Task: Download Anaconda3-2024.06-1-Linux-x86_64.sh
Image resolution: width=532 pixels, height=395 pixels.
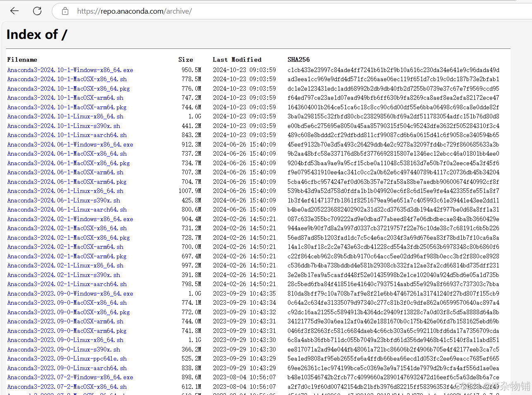Action: pos(65,191)
